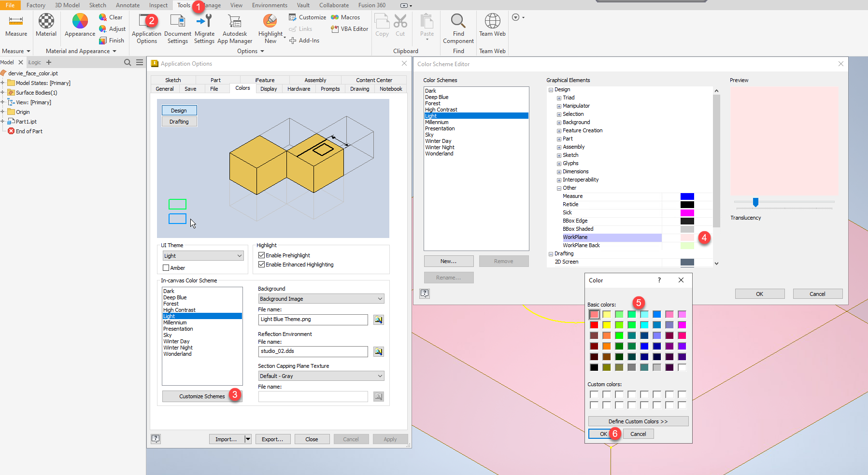Open the Display options tab
Screen dimensions: 868x475
tap(269, 89)
